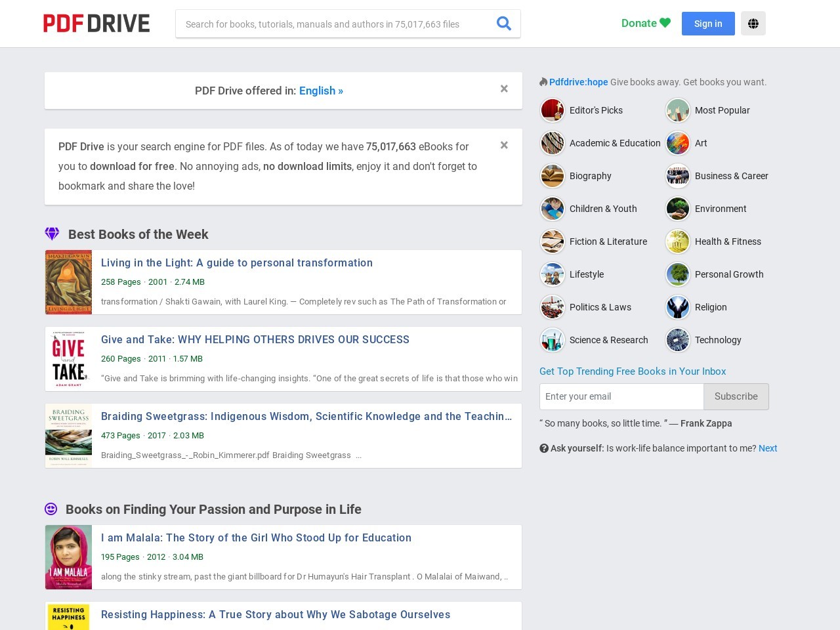Viewport: 840px width, 630px height.
Task: Click the Biography category icon
Action: (x=553, y=176)
